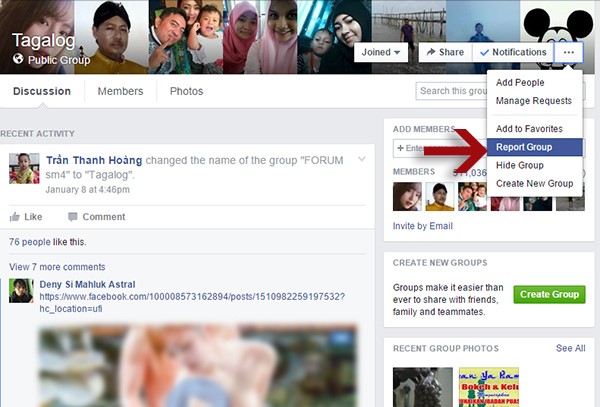Open the Photos tab
The height and width of the screenshot is (407, 600).
(x=186, y=91)
